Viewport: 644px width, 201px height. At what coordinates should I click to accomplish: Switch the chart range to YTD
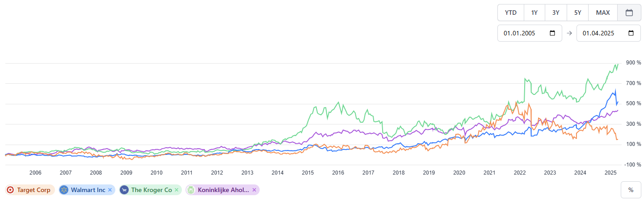pos(510,13)
